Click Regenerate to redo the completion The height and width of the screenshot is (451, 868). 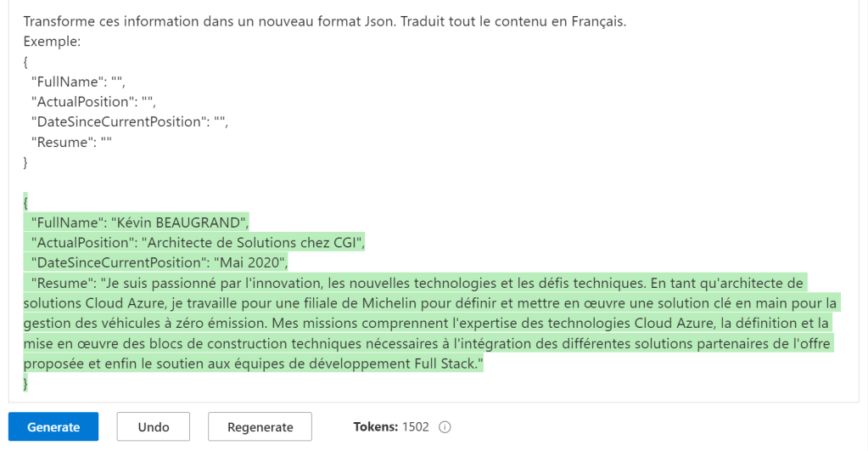[x=260, y=427]
